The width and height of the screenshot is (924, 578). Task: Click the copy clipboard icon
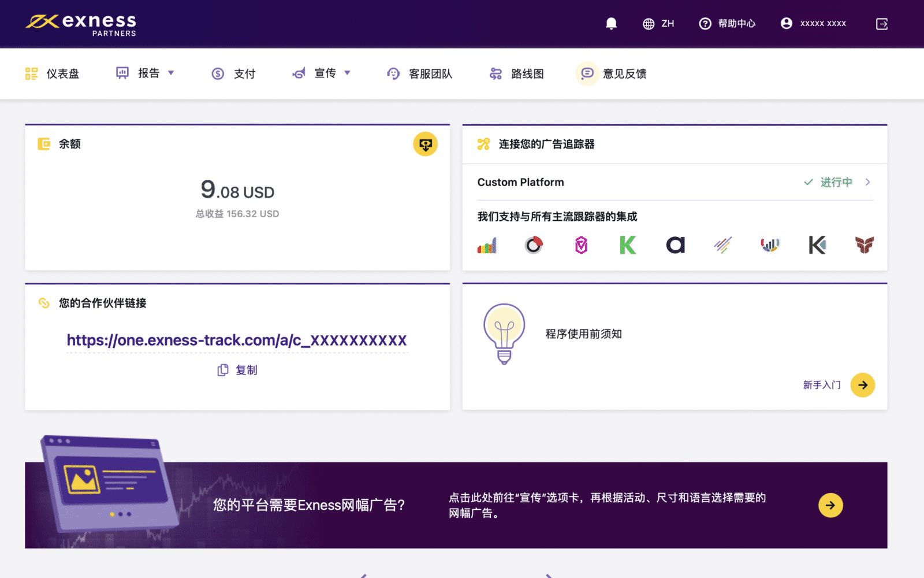pos(223,370)
